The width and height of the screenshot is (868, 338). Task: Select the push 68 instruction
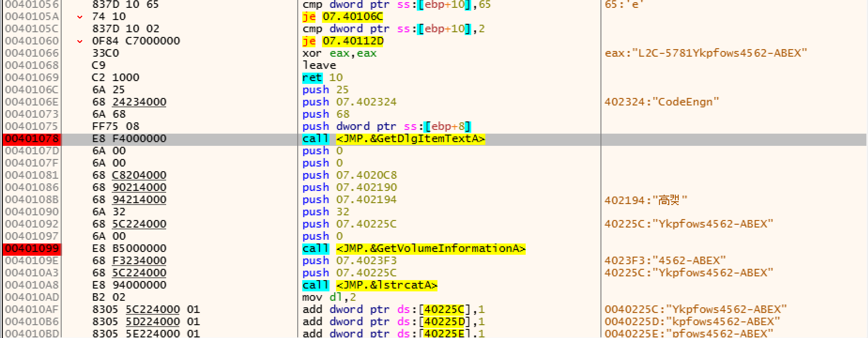pos(325,114)
